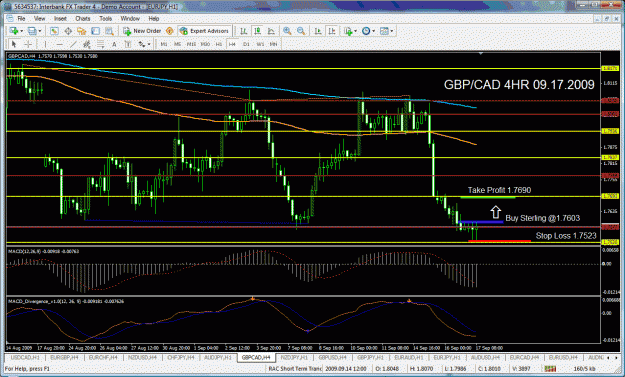Open the Charts menu

point(83,19)
